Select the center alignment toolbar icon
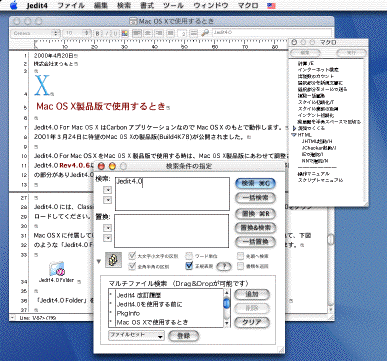This screenshot has height=361, width=387. pos(148,33)
